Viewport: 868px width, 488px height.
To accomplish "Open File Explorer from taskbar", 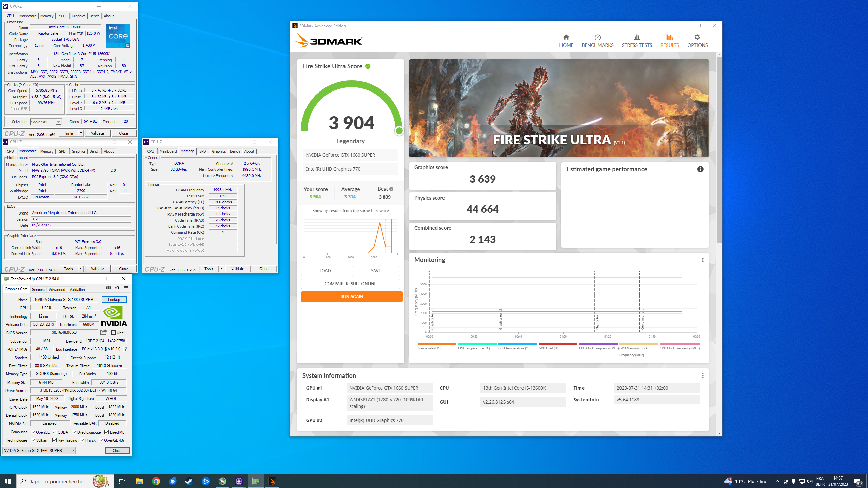I will click(139, 481).
